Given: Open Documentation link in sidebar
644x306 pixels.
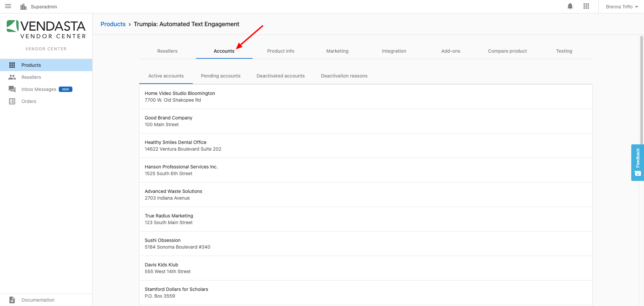Looking at the screenshot, I should click(x=46, y=300).
